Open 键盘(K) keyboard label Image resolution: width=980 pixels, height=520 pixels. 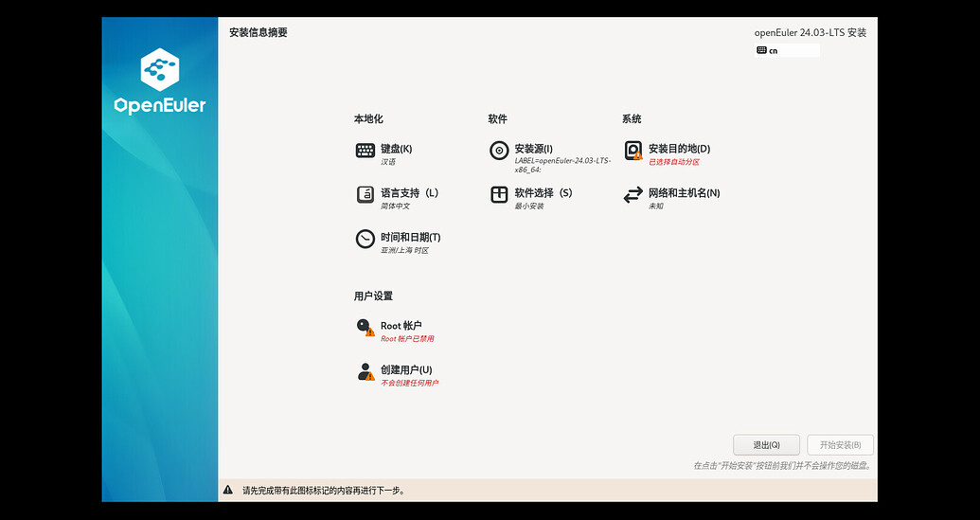pos(396,149)
